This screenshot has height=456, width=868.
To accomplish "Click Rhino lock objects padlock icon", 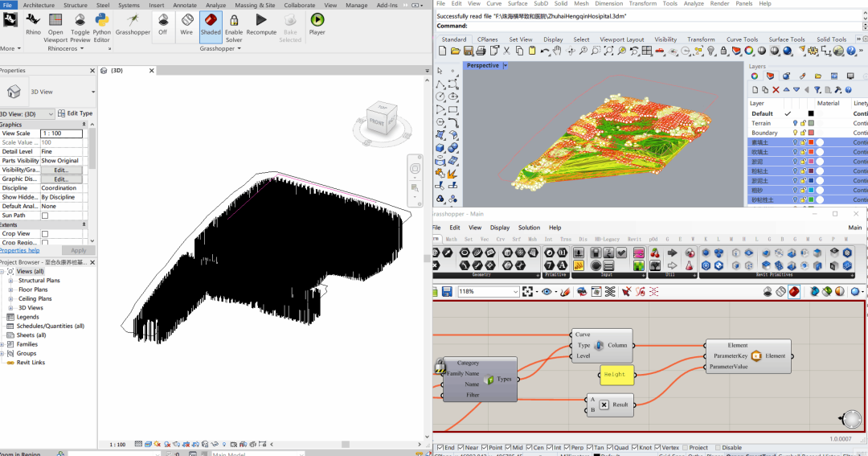I will click(723, 51).
